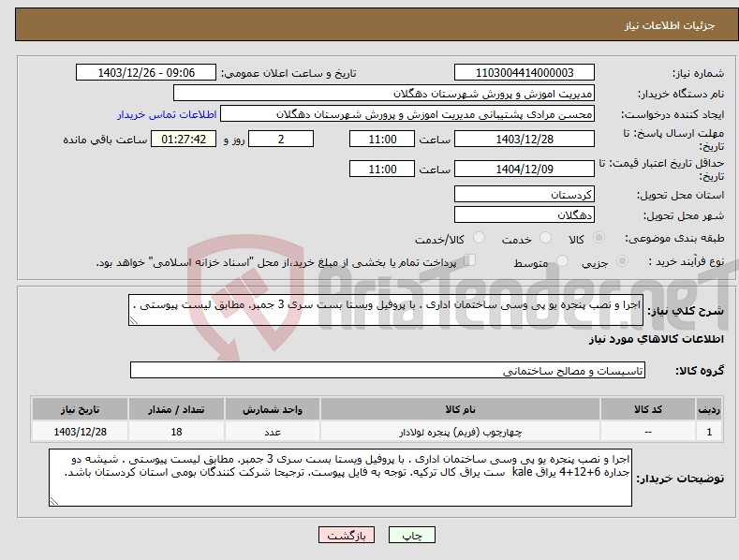Click the نوع فرآیند خرید label
The image size is (739, 560).
click(x=687, y=261)
